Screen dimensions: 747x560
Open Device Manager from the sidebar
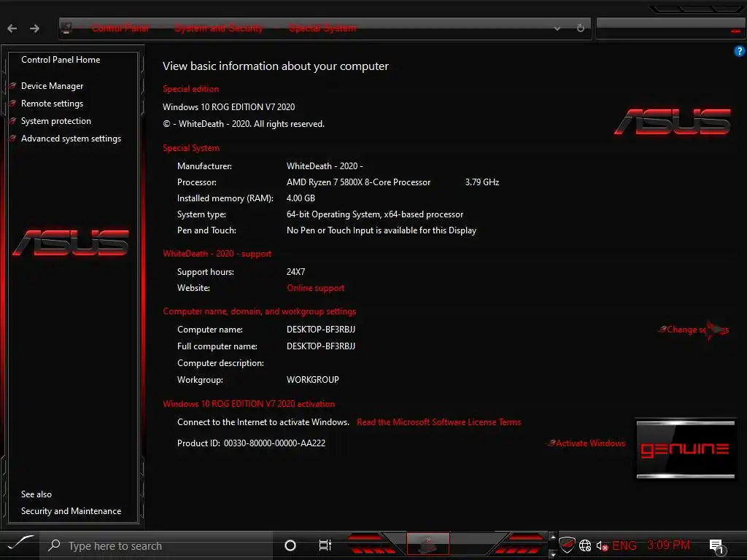52,86
